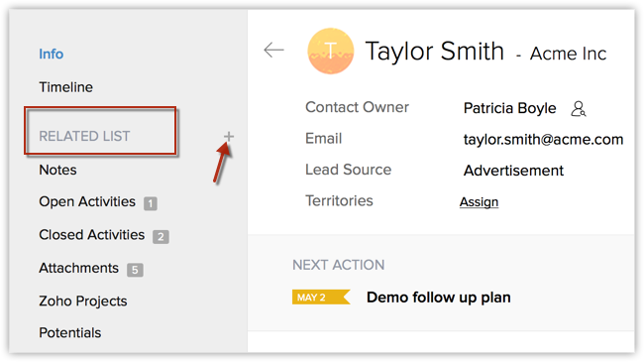The height and width of the screenshot is (362, 644).
Task: Select Closed Activities in the sidebar
Action: pos(92,235)
